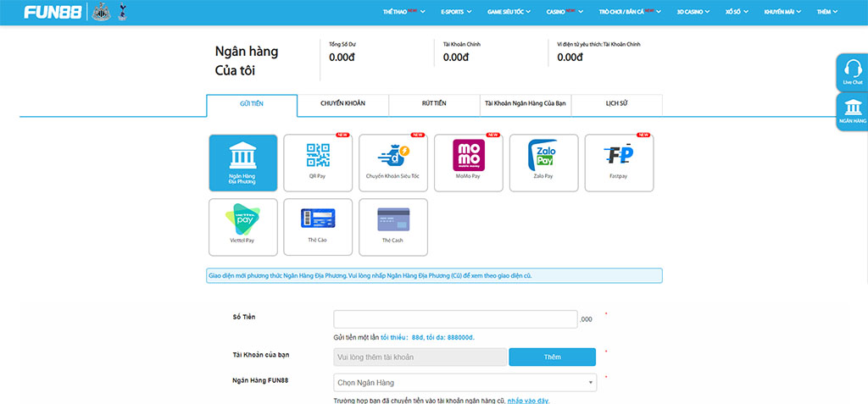Select Ngân Hàng Địa Phương payment method
Image resolution: width=868 pixels, height=404 pixels.
pyautogui.click(x=243, y=163)
